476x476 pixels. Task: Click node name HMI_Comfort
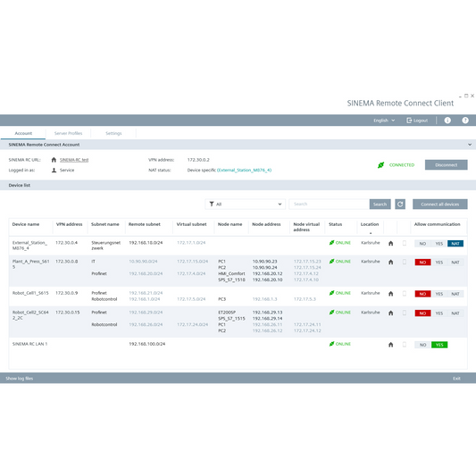pyautogui.click(x=231, y=273)
